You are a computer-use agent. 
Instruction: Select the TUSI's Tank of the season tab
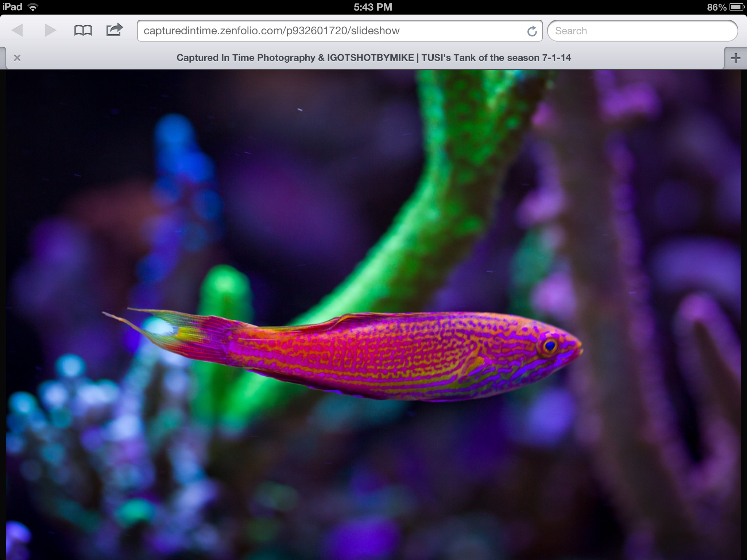373,58
